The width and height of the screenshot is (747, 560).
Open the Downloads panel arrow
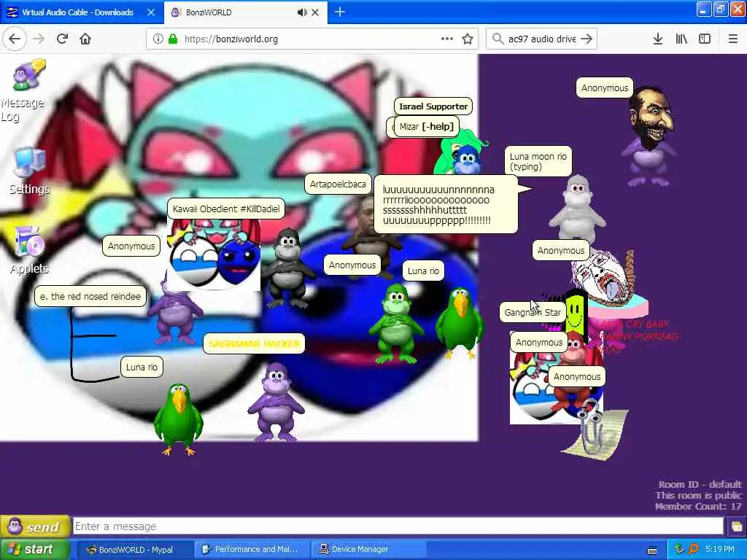coord(658,39)
